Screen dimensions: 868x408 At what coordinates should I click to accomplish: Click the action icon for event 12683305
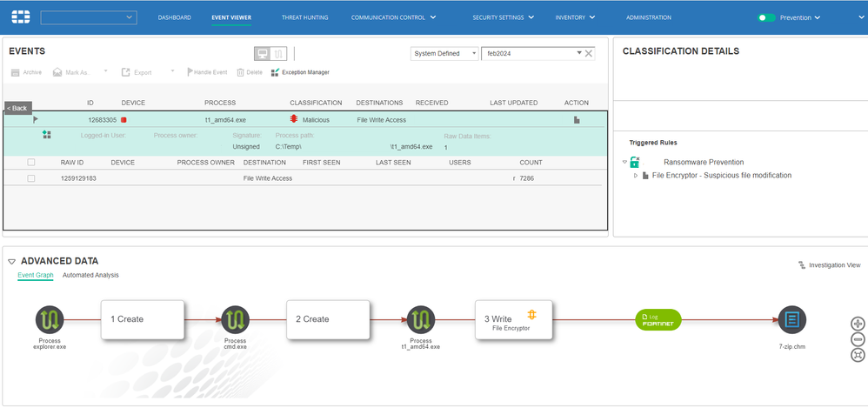(x=576, y=120)
